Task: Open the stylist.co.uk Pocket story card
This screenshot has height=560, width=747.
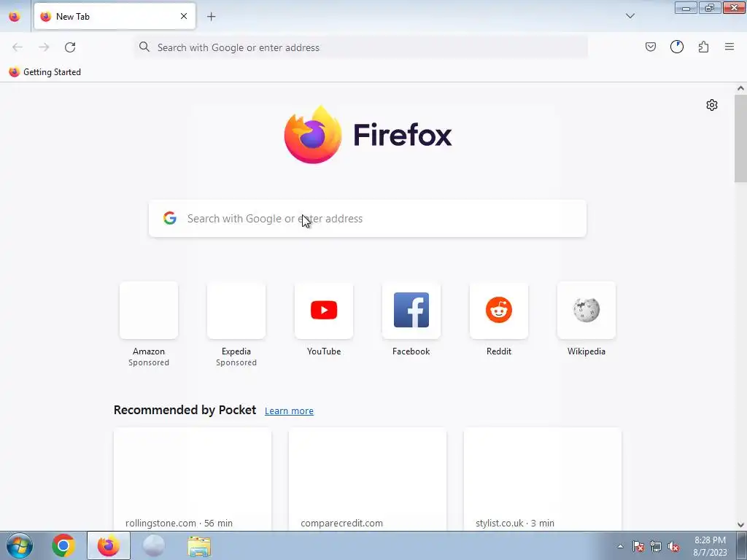Action: pos(543,479)
